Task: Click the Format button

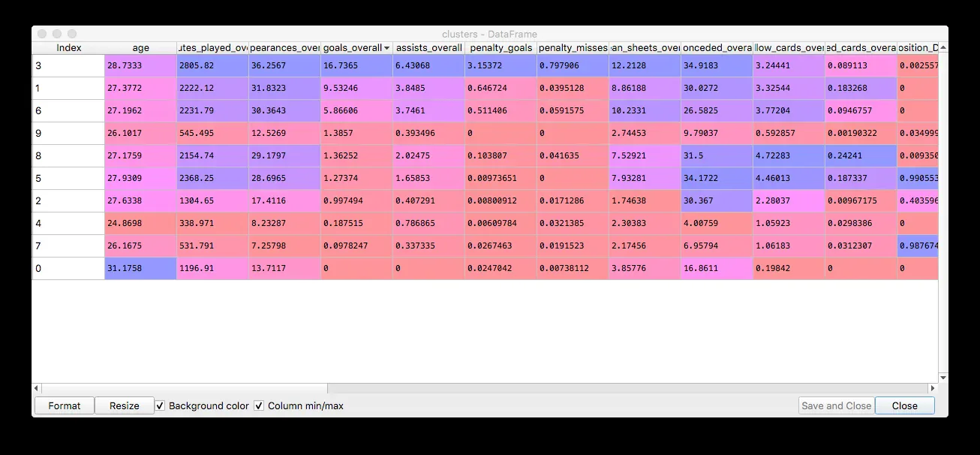Action: [x=65, y=405]
